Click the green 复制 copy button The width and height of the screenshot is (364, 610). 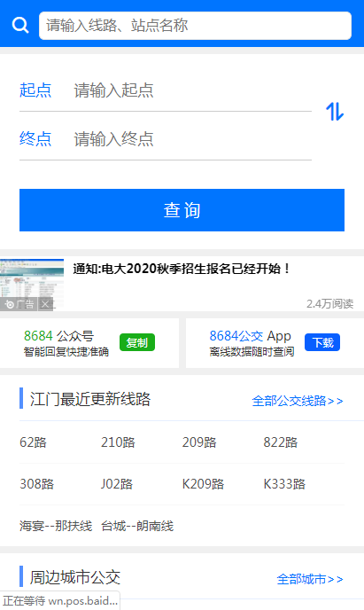(x=137, y=342)
